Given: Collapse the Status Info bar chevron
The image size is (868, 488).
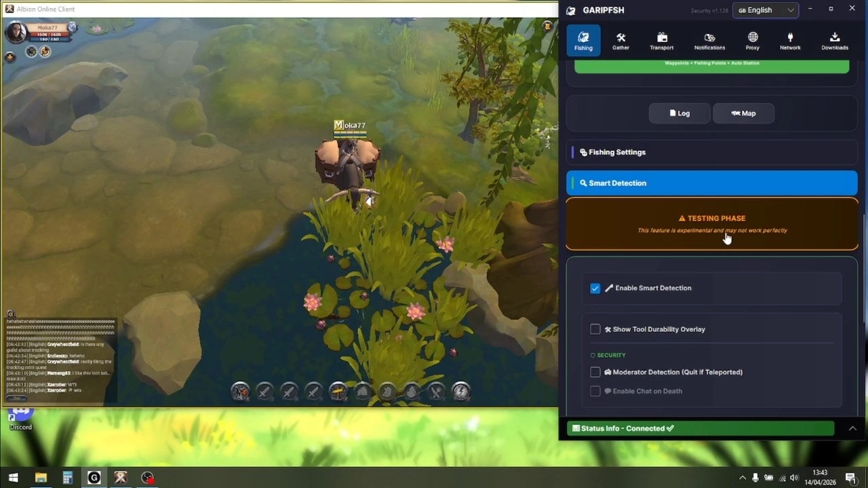Looking at the screenshot, I should [x=852, y=428].
